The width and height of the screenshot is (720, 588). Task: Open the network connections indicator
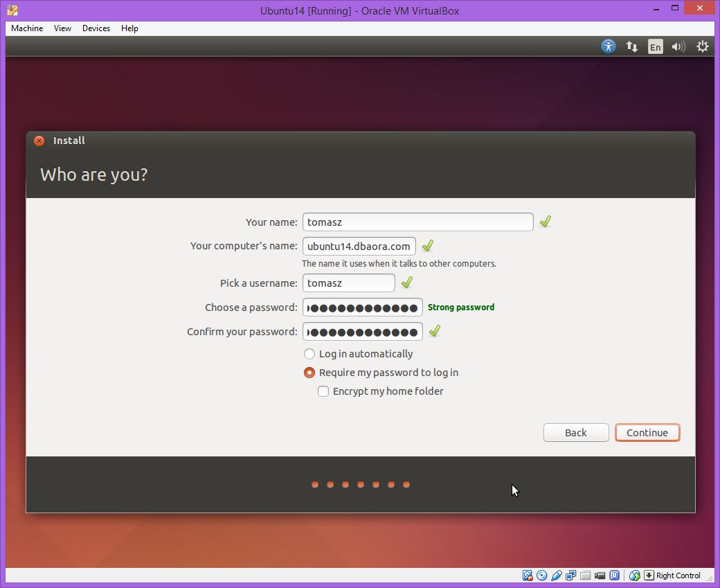pos(632,46)
